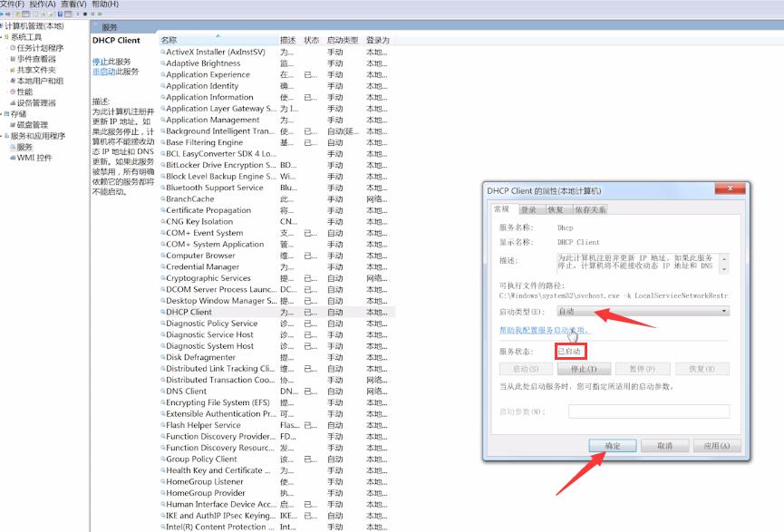The height and width of the screenshot is (532, 784).
Task: Click the blue Help toolbar icon
Action: pyautogui.click(x=60, y=14)
